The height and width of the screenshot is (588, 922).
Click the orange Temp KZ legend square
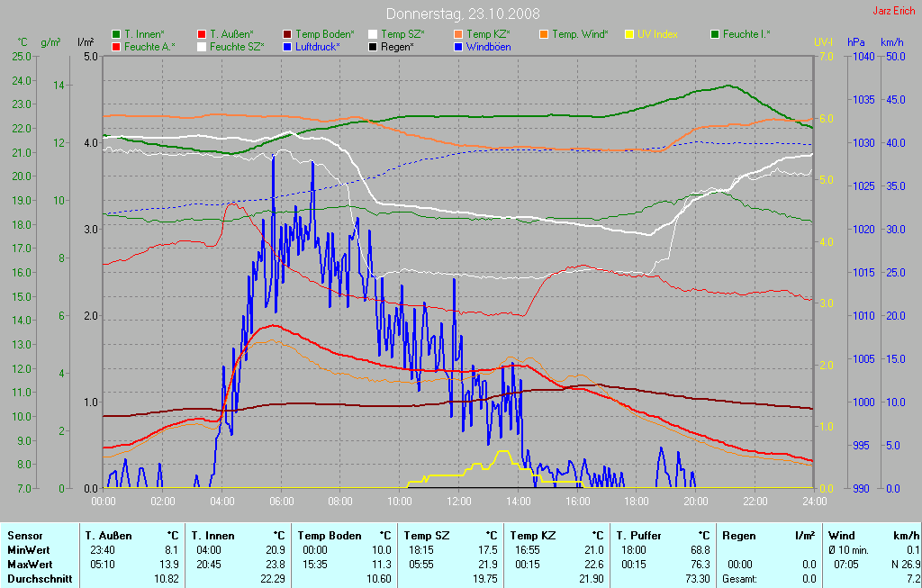pyautogui.click(x=458, y=34)
